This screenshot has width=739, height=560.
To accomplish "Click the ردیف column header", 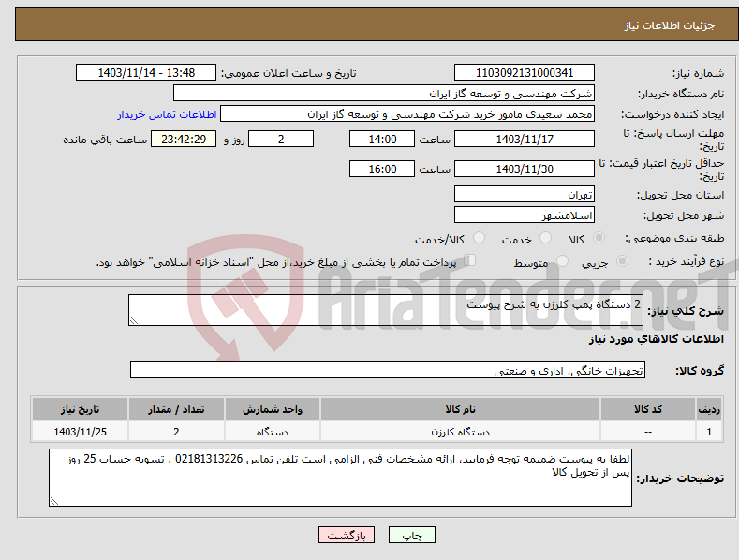I will 709,409.
